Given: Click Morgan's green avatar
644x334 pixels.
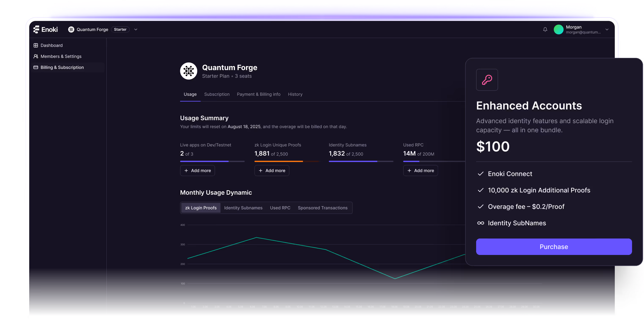Looking at the screenshot, I should 558,29.
